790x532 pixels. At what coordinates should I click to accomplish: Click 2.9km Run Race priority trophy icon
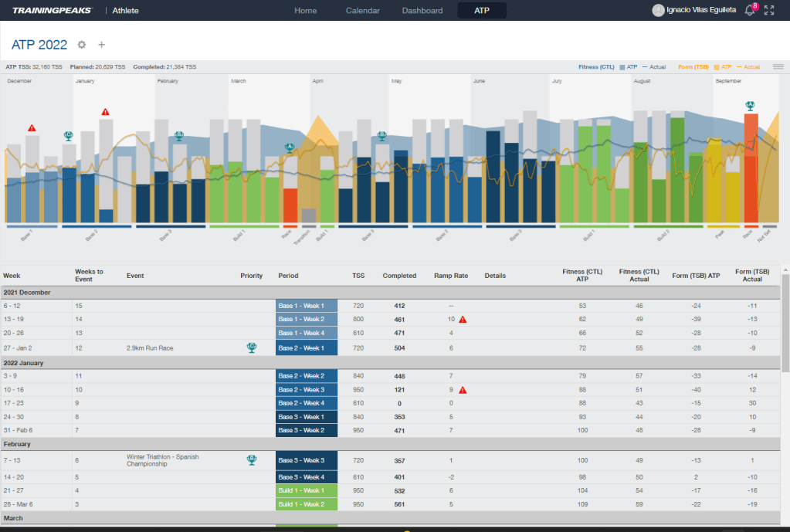coord(251,347)
